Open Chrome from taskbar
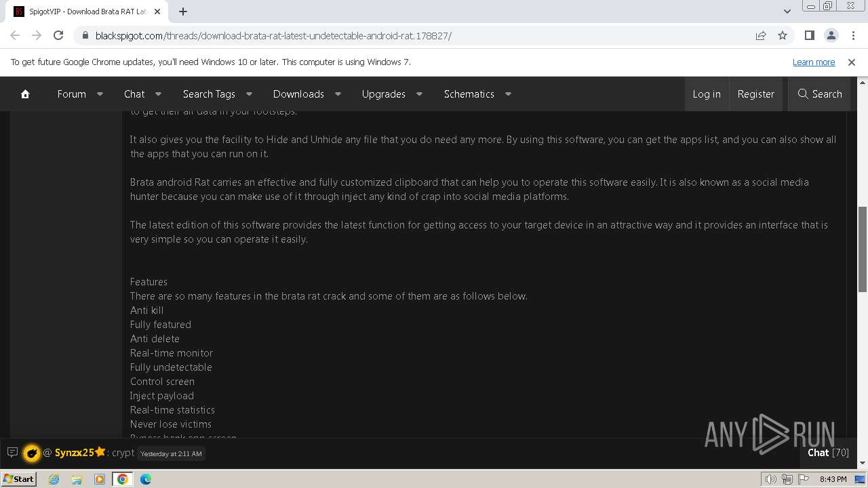Viewport: 868px width, 488px height. [123, 479]
